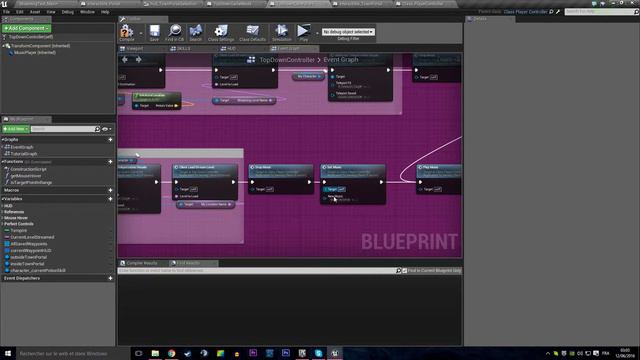The width and height of the screenshot is (640, 360).
Task: Navigate forward with the graph forward arrow
Action: [139, 60]
